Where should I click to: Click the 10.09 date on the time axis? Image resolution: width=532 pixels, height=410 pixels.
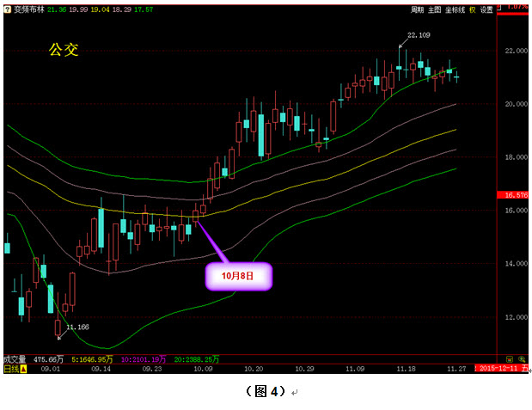click(203, 369)
